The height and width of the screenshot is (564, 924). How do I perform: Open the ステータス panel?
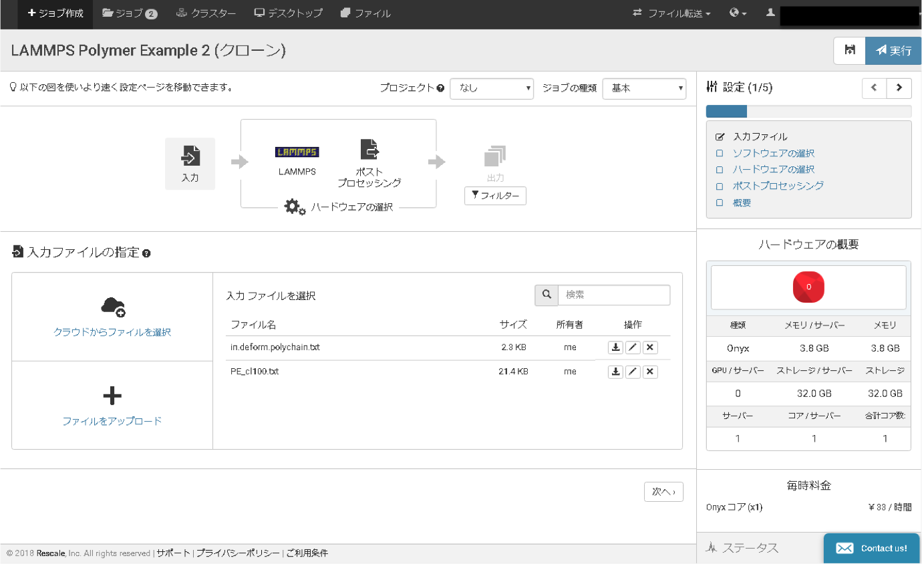pos(743,548)
